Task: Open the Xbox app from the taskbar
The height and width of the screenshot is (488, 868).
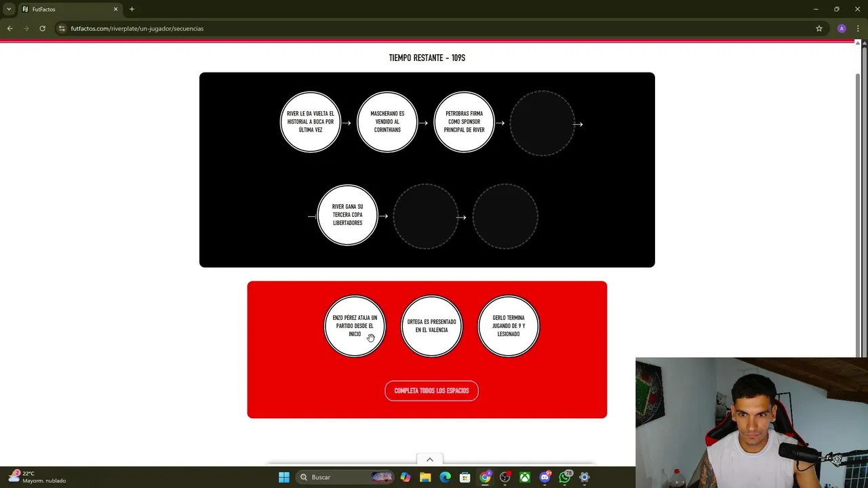Action: point(525,477)
